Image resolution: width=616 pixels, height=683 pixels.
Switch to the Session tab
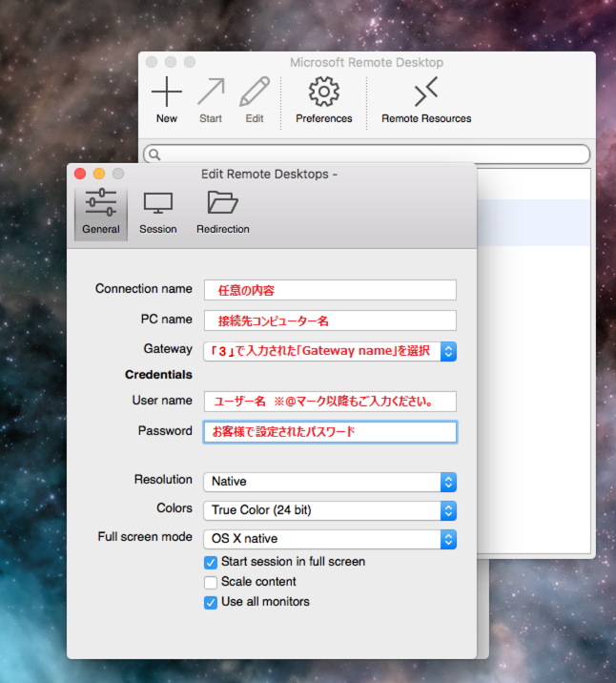pos(158,213)
